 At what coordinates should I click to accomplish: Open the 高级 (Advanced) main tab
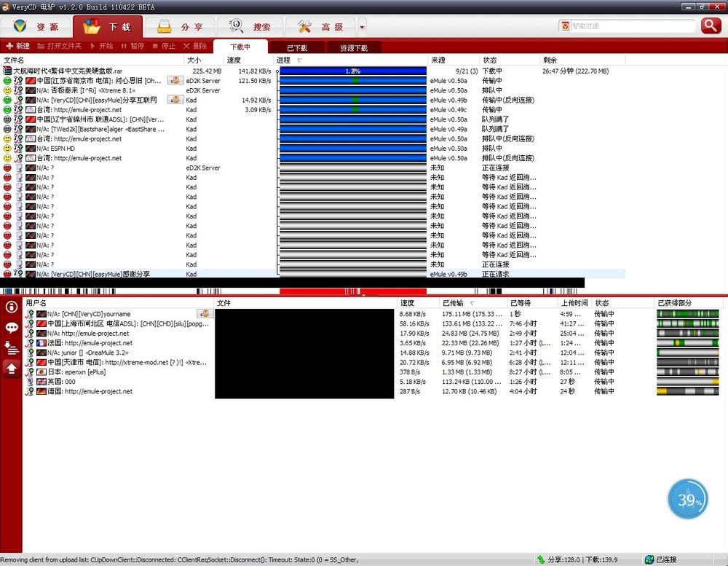[320, 27]
